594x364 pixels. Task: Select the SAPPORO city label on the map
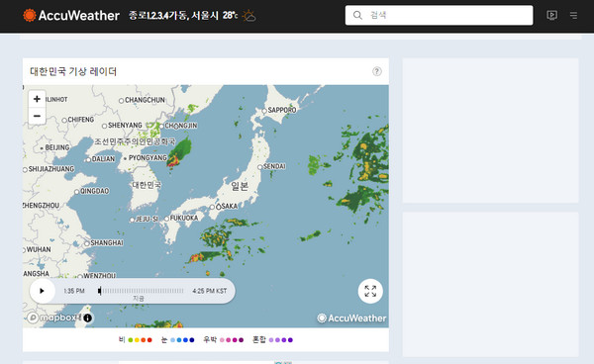pyautogui.click(x=282, y=110)
